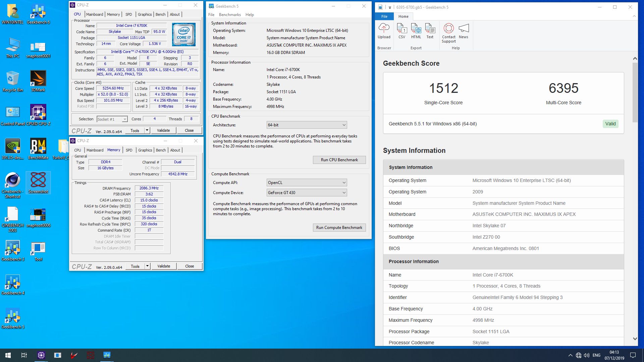Export results as CSV

(402, 31)
